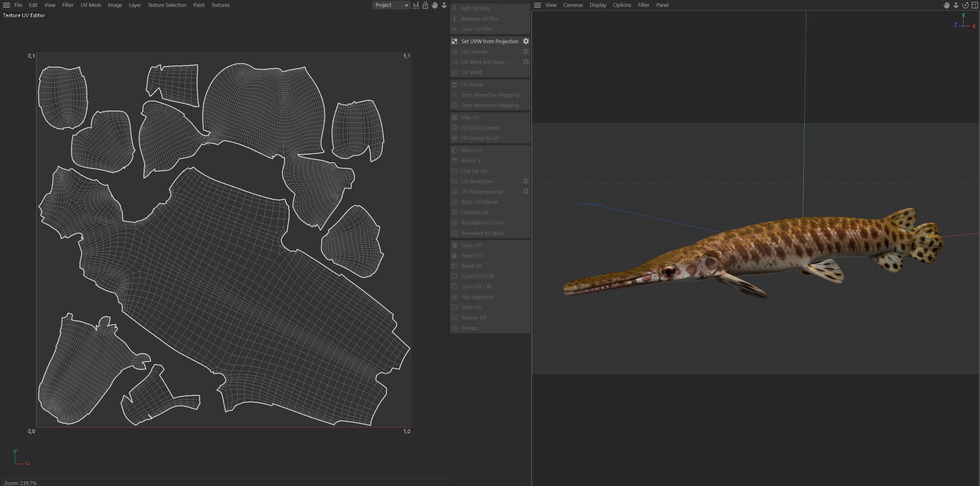Click the Set UVW from Projection command
The image size is (980, 486).
point(489,41)
